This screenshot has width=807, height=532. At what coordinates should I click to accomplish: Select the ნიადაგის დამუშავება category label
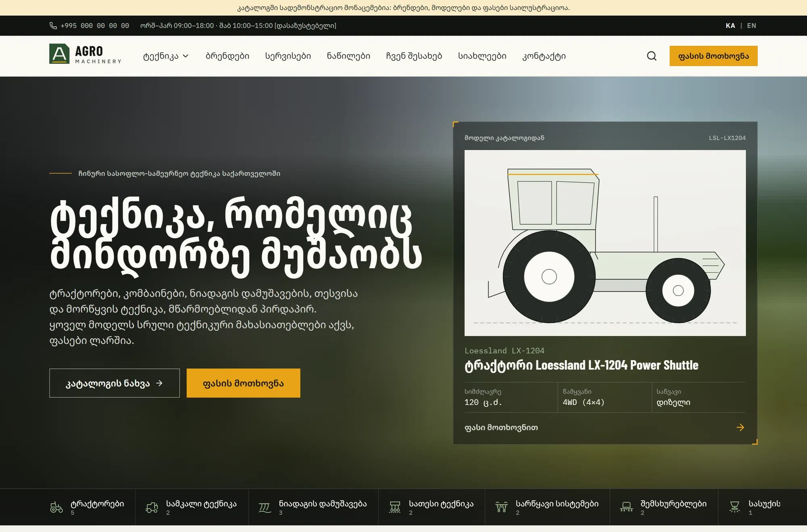click(323, 504)
